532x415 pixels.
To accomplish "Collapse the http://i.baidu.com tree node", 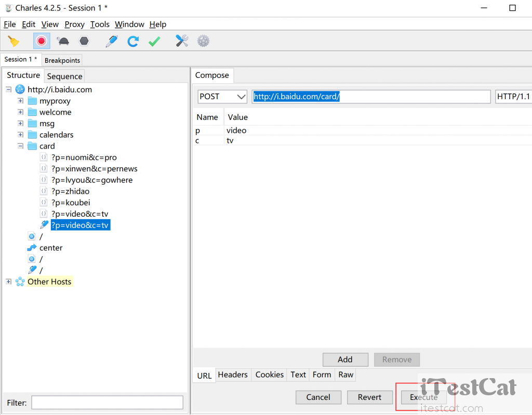I will coord(8,89).
